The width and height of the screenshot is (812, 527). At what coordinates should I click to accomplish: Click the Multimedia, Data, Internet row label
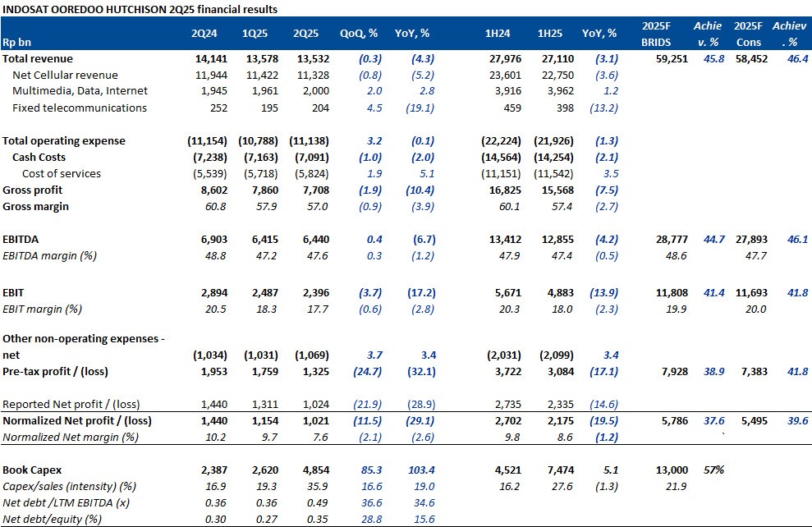pyautogui.click(x=80, y=91)
